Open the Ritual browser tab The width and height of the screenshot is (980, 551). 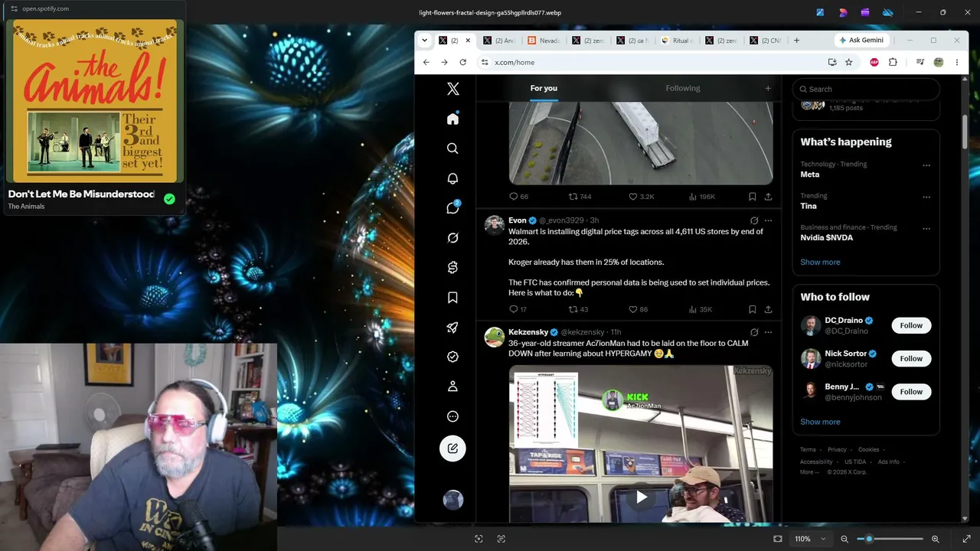click(x=677, y=41)
